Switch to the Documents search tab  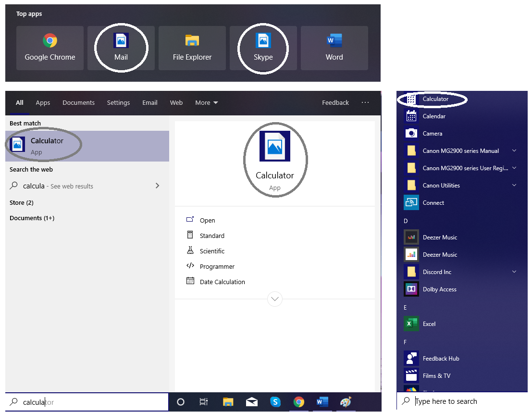pyautogui.click(x=78, y=102)
